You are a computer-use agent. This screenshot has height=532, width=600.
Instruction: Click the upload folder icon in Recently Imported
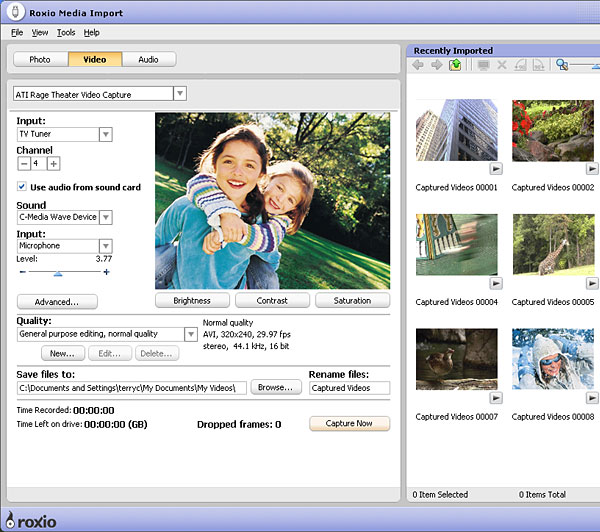[x=455, y=65]
